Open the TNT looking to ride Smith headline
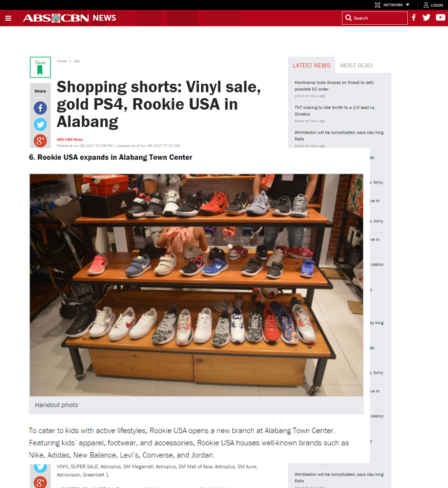 pos(335,111)
